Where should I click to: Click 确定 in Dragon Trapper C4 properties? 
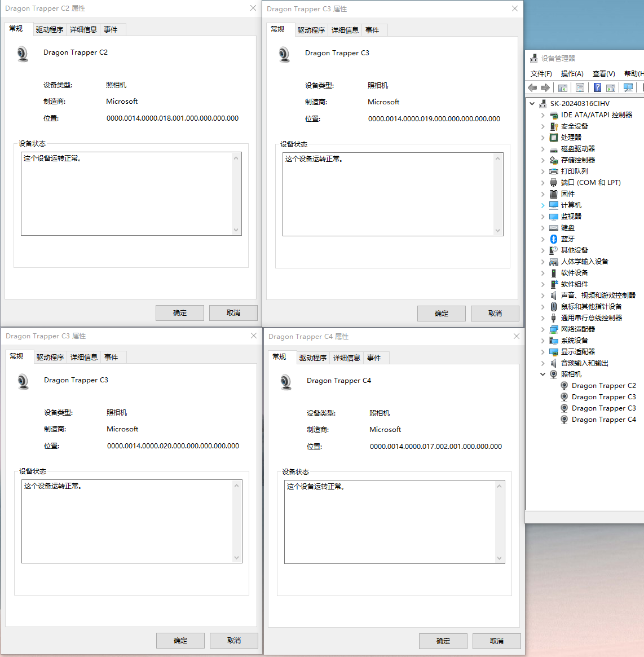(443, 641)
